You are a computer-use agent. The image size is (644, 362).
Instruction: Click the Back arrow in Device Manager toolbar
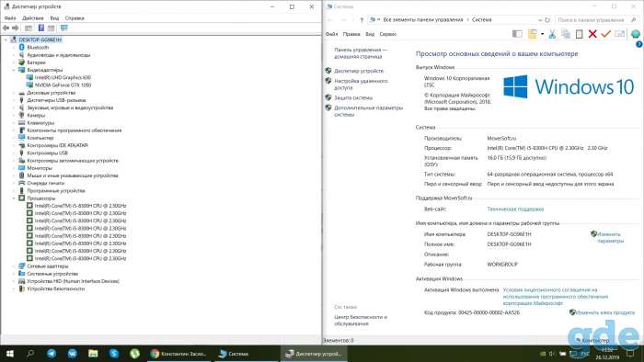pos(6,28)
